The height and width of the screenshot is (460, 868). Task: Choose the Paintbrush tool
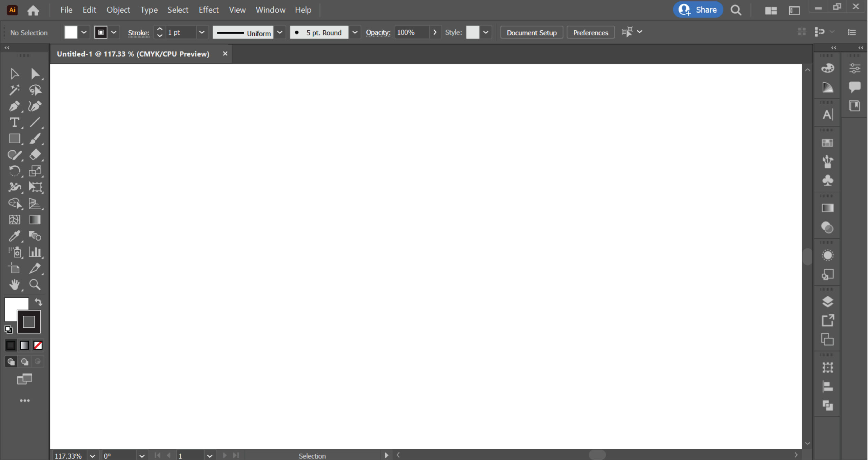(x=35, y=139)
